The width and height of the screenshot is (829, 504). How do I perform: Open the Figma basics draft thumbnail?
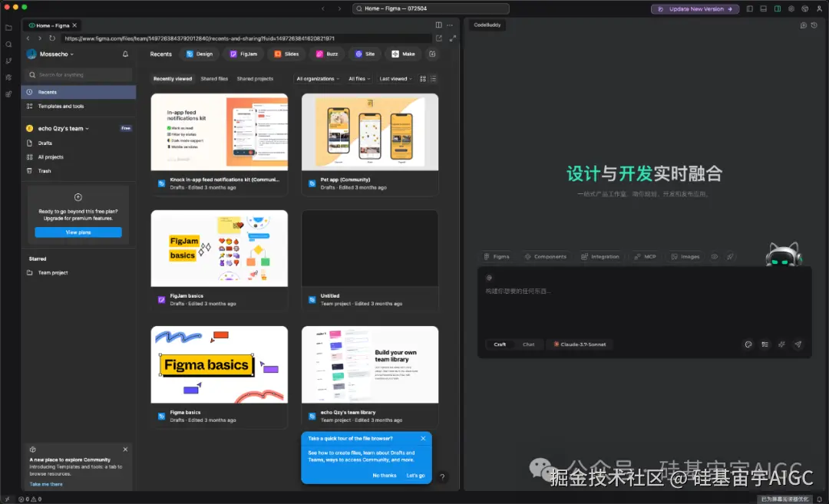click(x=219, y=364)
